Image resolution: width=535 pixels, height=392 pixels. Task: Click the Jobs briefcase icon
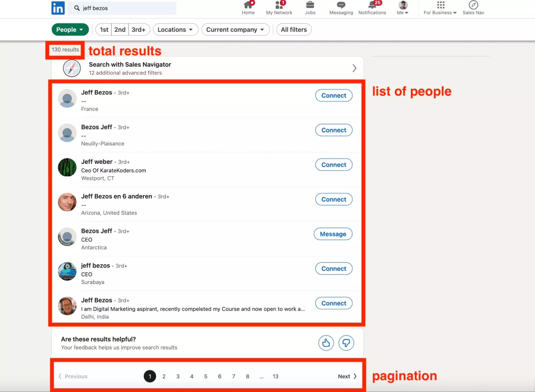pyautogui.click(x=310, y=7)
